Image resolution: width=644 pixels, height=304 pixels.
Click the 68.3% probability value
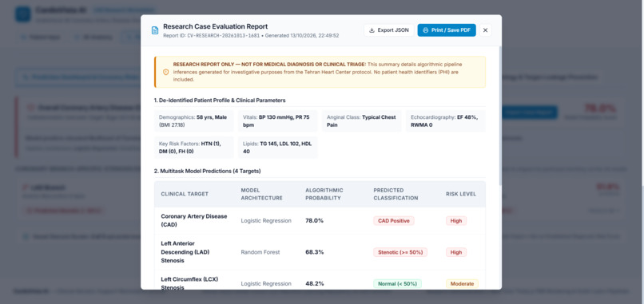pos(314,252)
